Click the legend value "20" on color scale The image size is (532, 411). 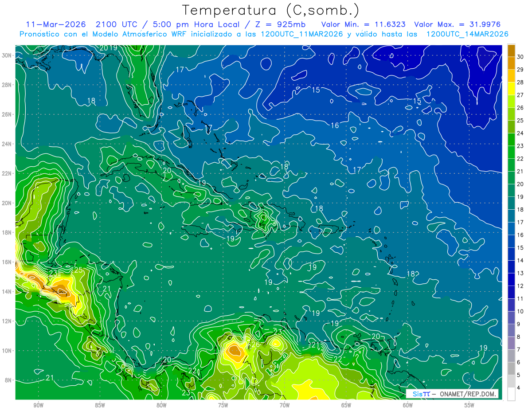coord(520,184)
